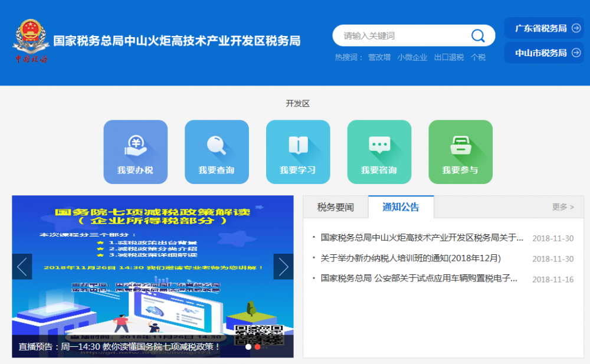Click the arrow icon beside 中山市税务局
This screenshot has height=364, width=590.
[576, 53]
